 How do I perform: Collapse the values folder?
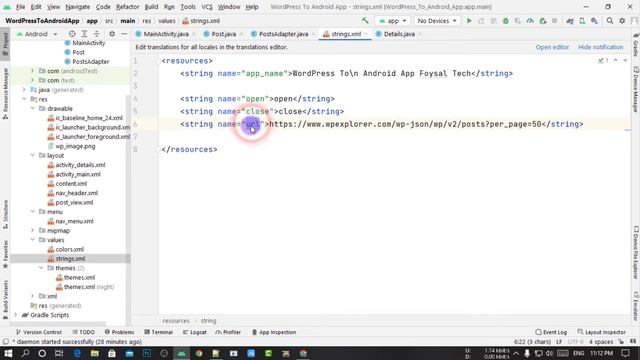tap(33, 240)
